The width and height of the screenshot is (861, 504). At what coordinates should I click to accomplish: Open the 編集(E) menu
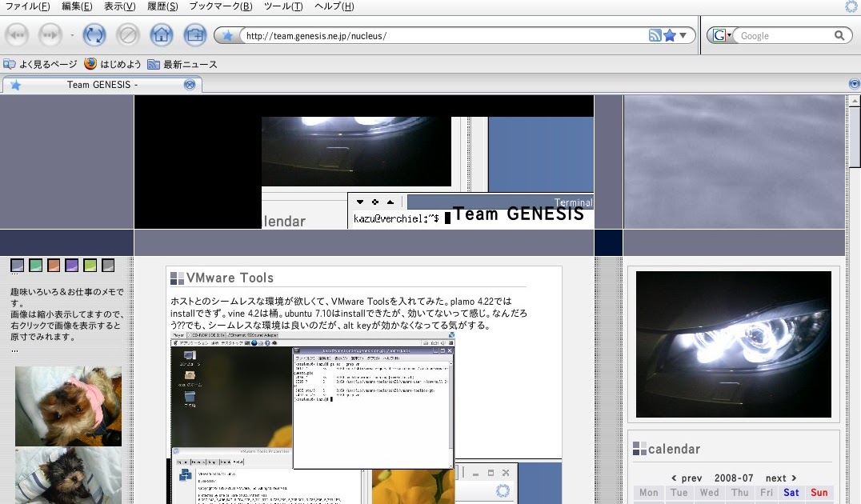[77, 6]
